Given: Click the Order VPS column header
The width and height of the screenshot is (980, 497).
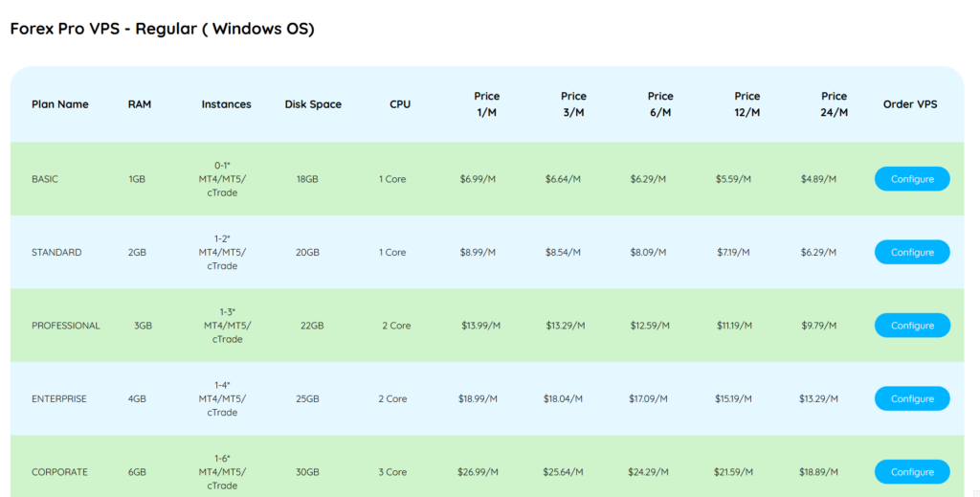Looking at the screenshot, I should (x=910, y=104).
